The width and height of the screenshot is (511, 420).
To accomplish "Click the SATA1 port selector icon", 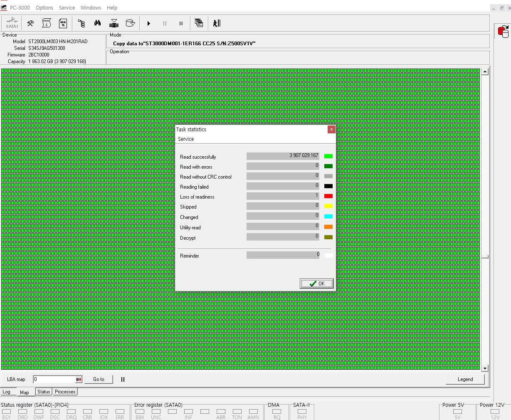I will coord(12,23).
